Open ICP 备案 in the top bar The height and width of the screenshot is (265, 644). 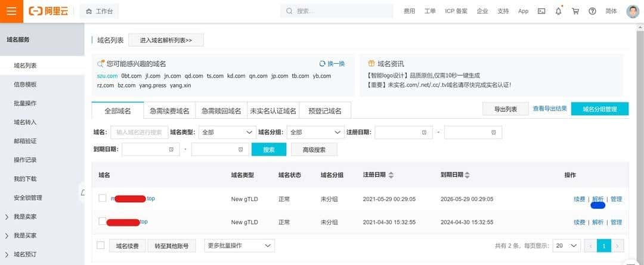coord(456,11)
